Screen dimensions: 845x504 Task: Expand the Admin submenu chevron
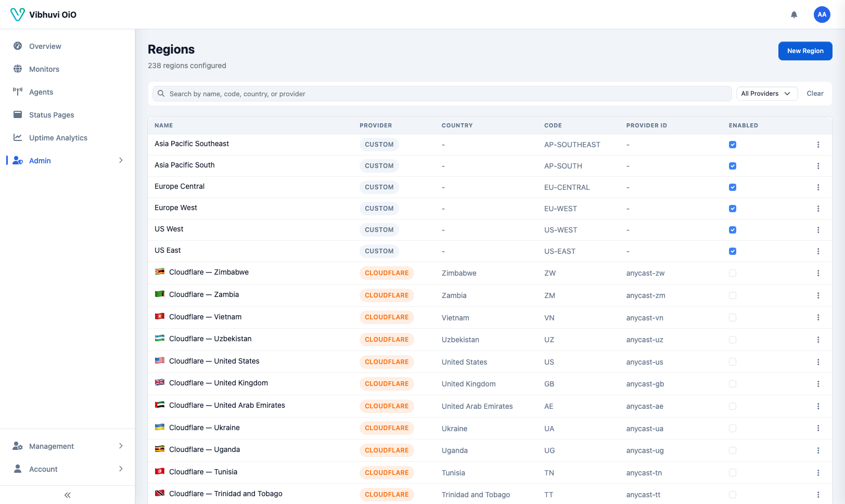tap(121, 160)
